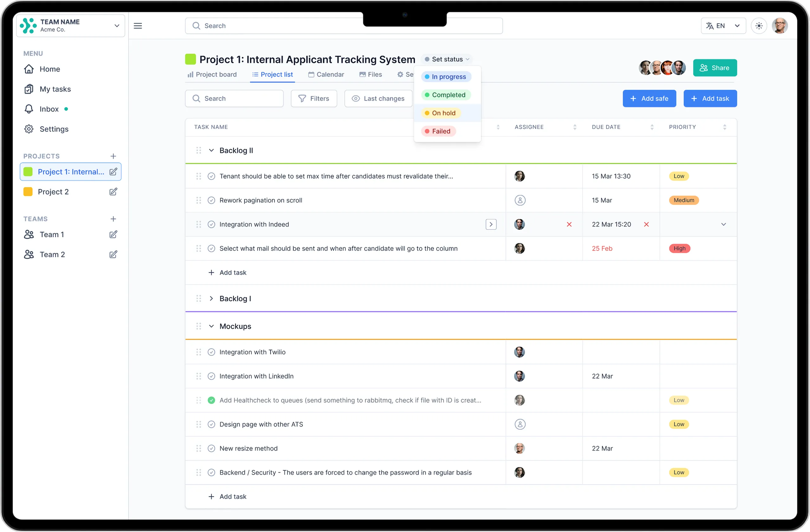Toggle the light/dark theme sun icon
The width and height of the screenshot is (810, 532).
click(759, 26)
